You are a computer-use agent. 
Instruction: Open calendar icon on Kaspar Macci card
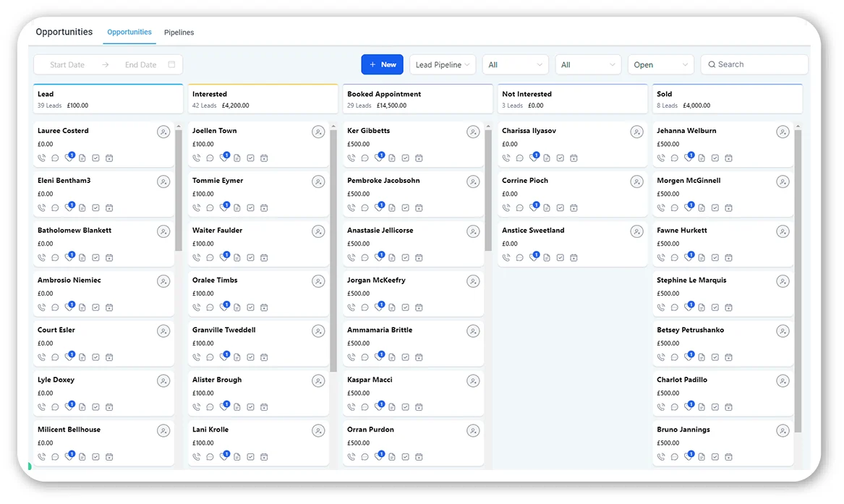click(419, 407)
